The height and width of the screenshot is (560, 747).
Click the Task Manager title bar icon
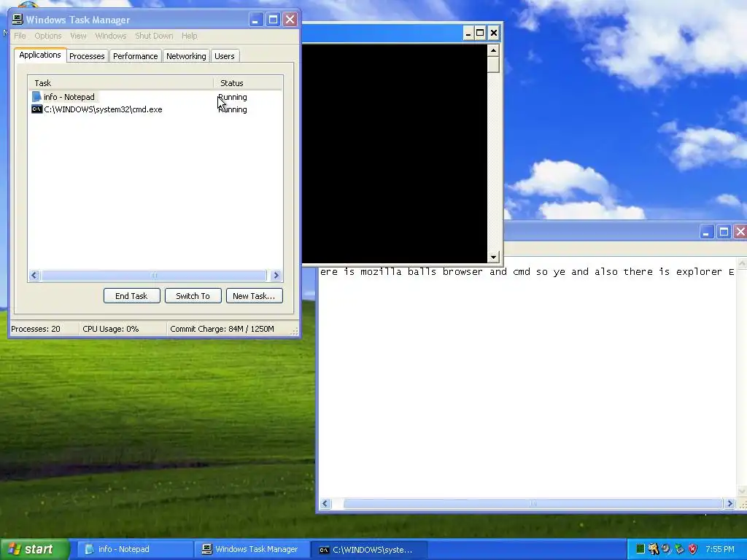tap(18, 20)
